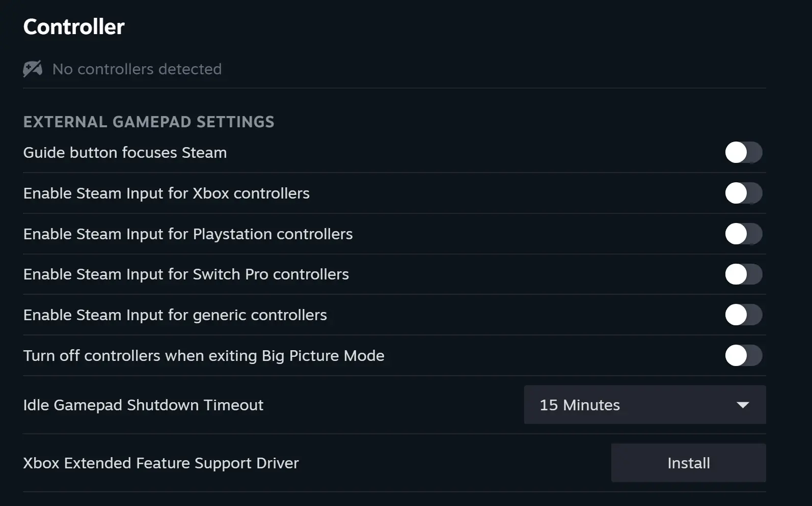This screenshot has width=812, height=506.
Task: Click the External Gamepad Settings section header
Action: point(149,122)
